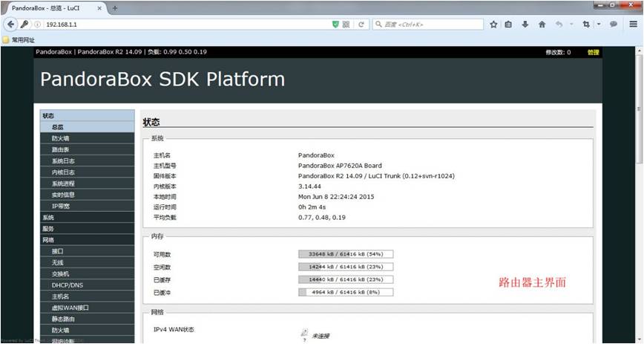Click the magnifier icon in search box
The height and width of the screenshot is (344, 644).
pos(378,25)
